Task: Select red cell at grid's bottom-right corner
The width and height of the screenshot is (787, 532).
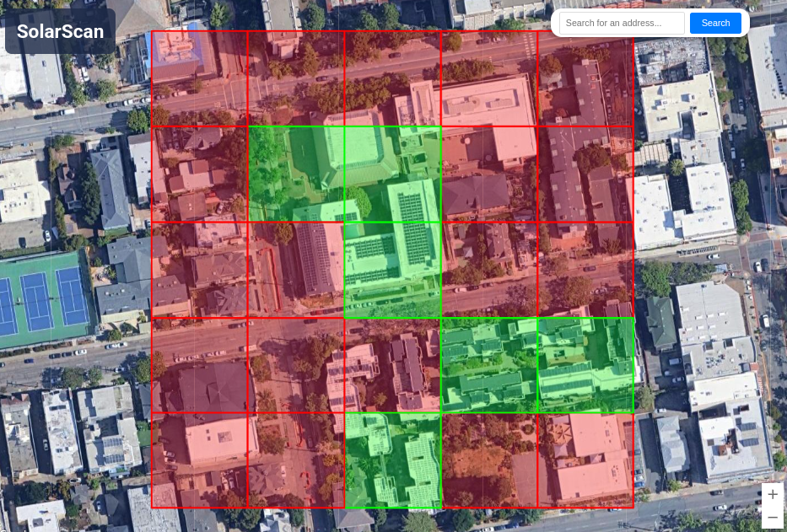Action: coord(585,460)
